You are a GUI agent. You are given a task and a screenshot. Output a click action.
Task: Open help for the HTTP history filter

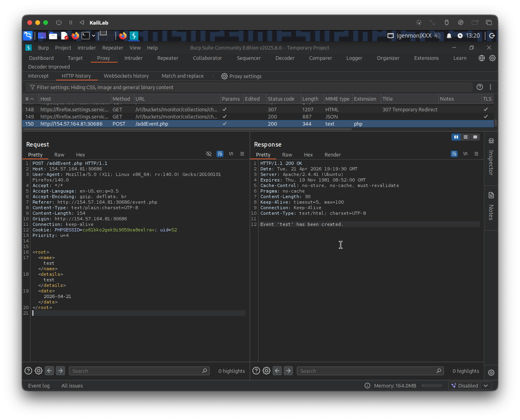click(x=480, y=87)
